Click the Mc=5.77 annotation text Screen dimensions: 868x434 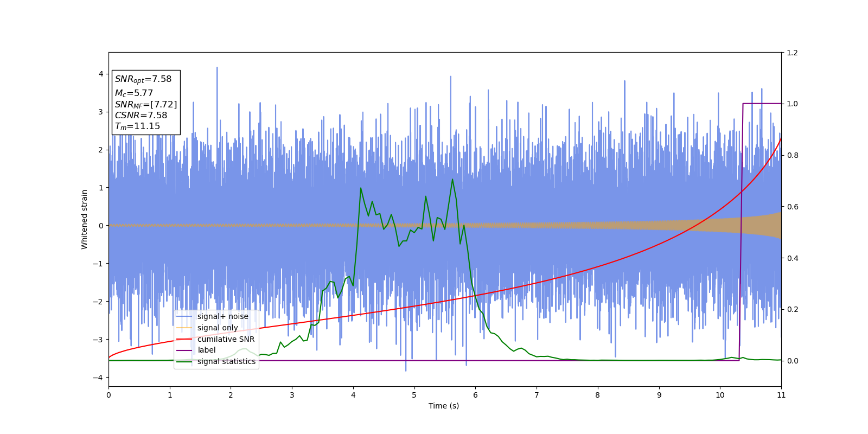pos(134,93)
